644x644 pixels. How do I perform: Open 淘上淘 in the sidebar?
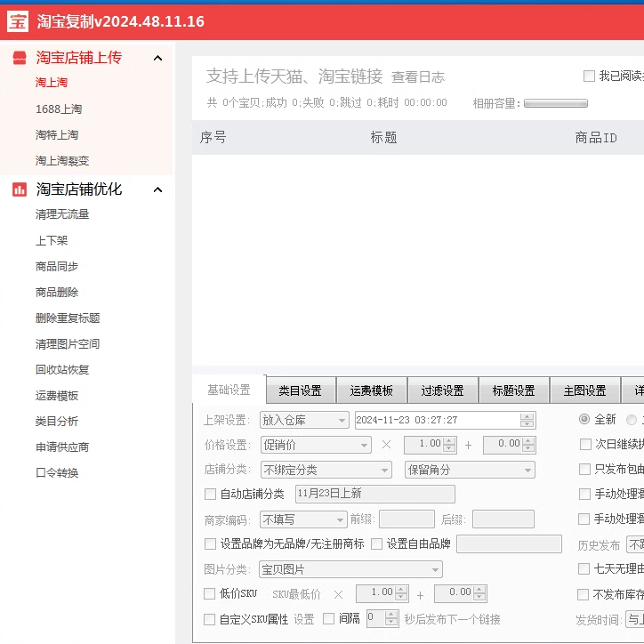click(x=52, y=83)
